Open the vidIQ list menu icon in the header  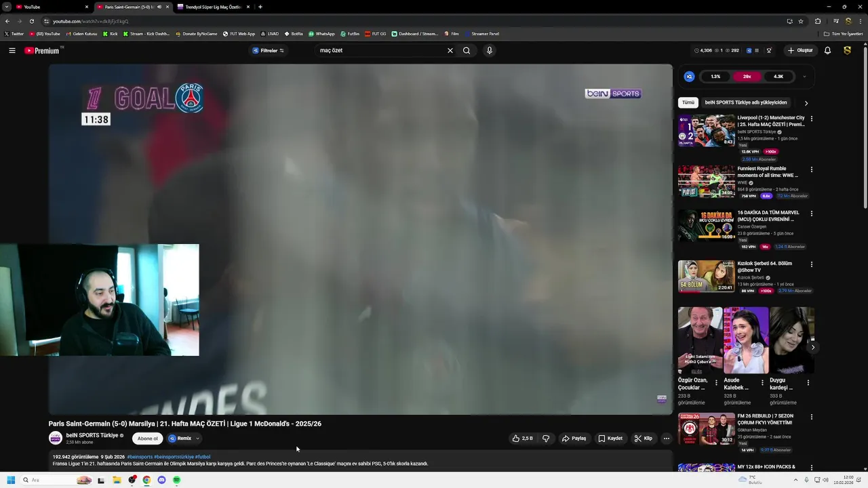point(758,50)
